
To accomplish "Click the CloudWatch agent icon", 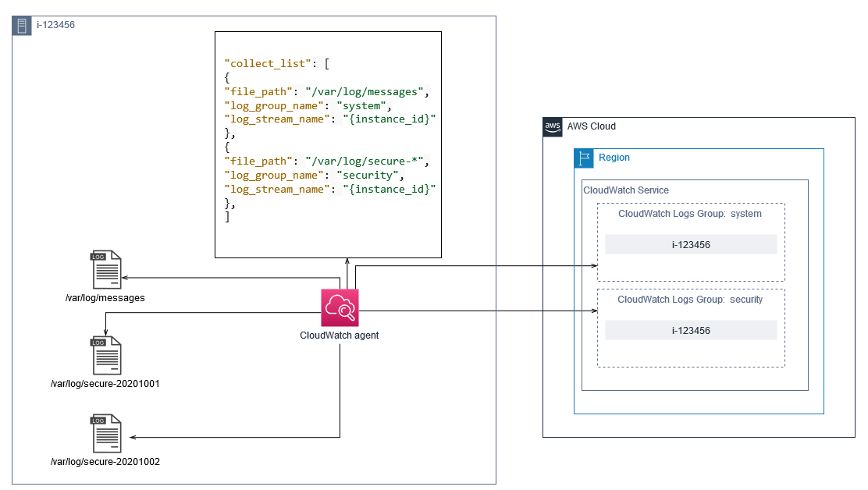I will pyautogui.click(x=340, y=307).
